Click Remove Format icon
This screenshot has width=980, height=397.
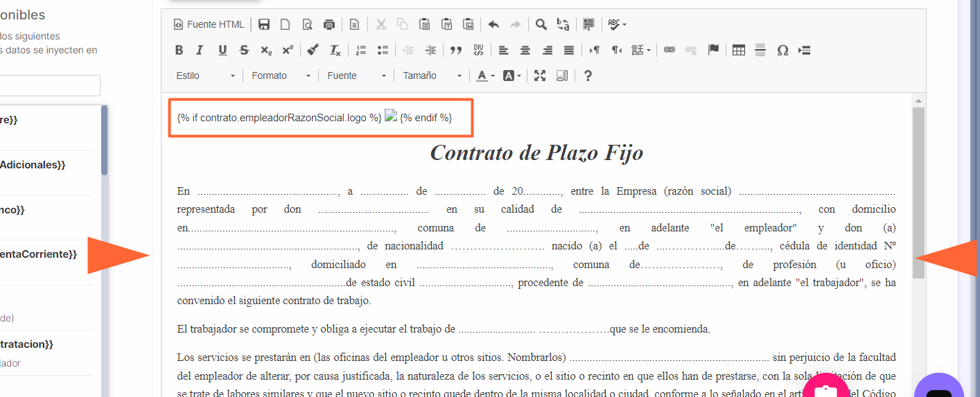click(335, 50)
